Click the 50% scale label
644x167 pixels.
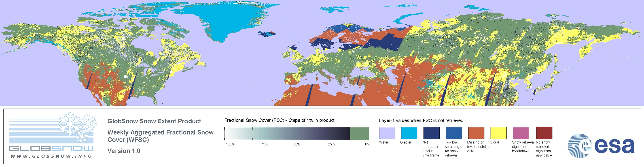point(297,144)
